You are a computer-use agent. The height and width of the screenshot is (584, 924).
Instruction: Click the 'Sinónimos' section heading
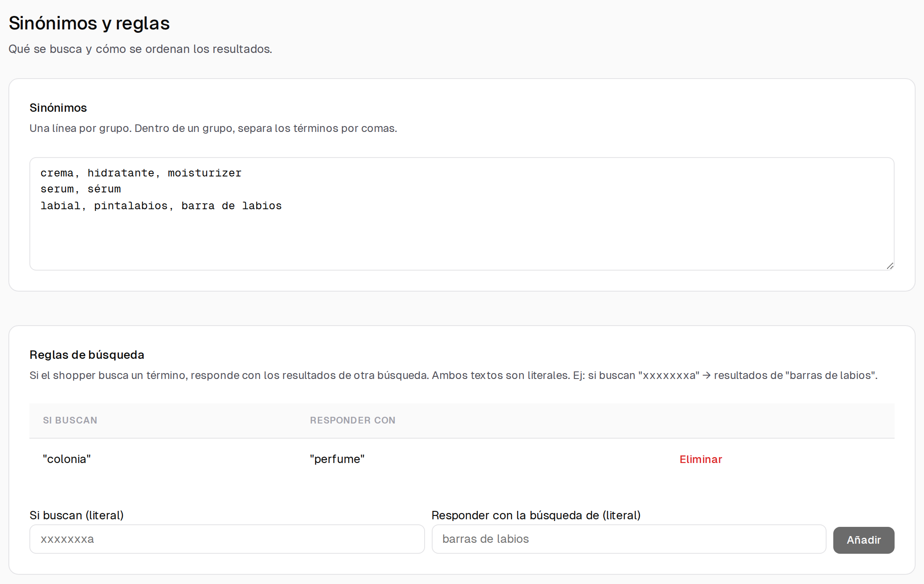tap(58, 108)
